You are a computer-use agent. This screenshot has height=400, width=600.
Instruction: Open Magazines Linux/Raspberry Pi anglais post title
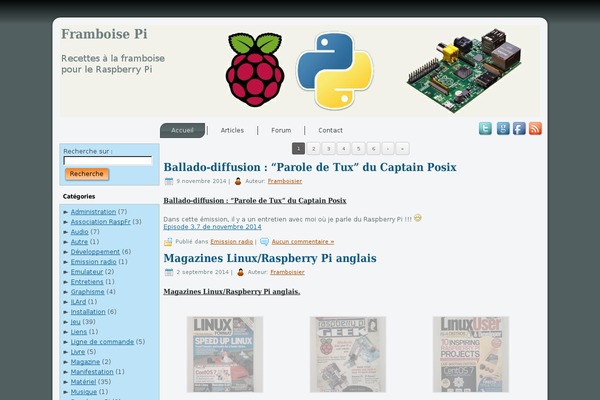pos(270,258)
